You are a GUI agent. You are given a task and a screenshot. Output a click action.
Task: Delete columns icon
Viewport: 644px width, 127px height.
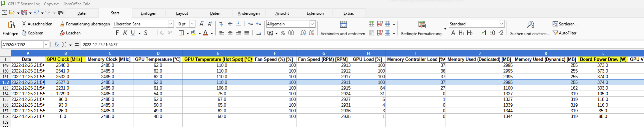click(x=380, y=33)
